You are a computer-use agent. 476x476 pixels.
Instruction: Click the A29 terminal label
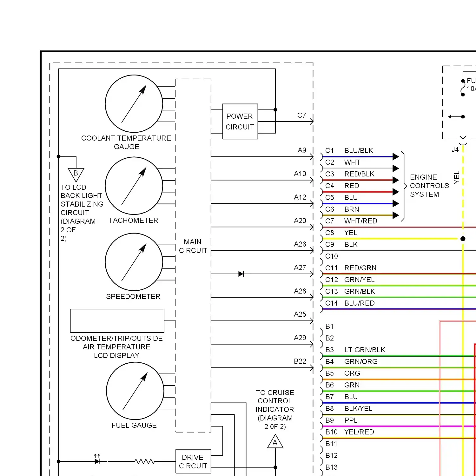click(300, 338)
